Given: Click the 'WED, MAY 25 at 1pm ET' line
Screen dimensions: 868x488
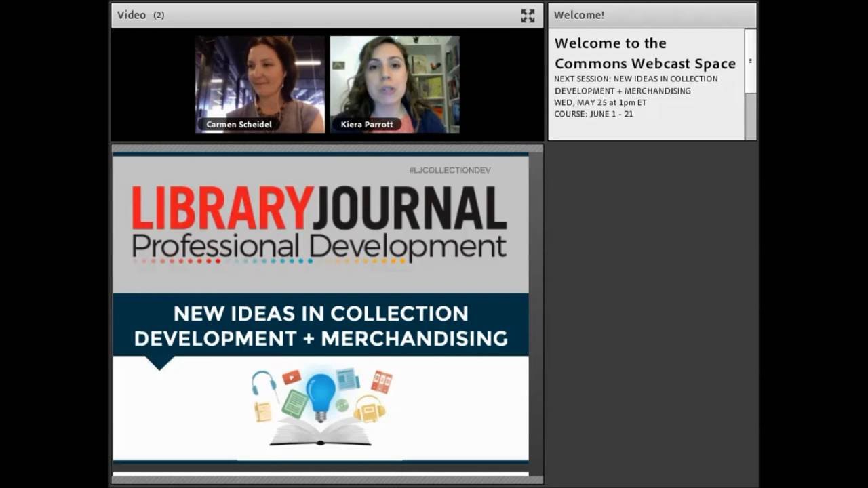Looking at the screenshot, I should click(x=600, y=103).
